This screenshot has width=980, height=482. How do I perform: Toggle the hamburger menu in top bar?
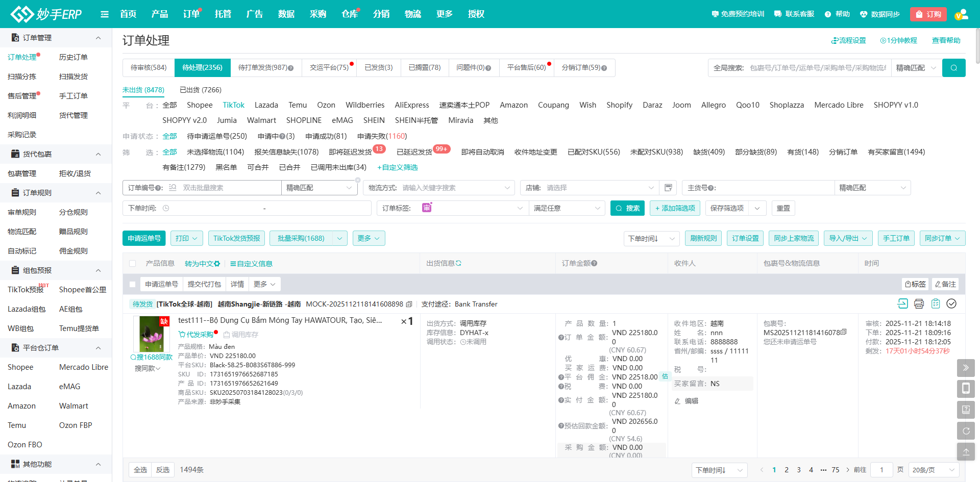[x=105, y=14]
